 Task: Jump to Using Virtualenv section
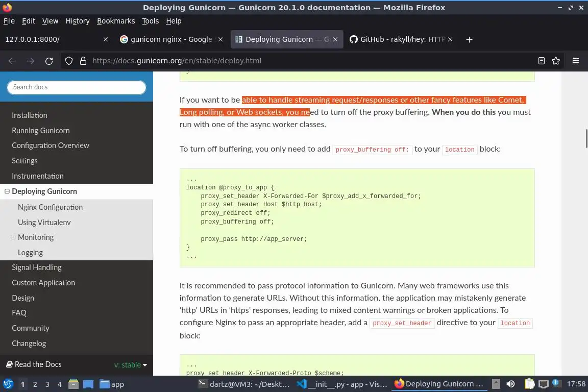44,223
